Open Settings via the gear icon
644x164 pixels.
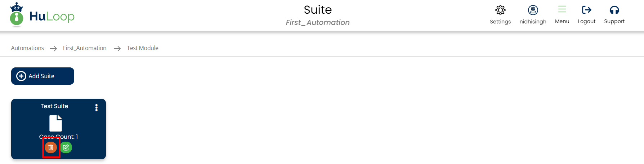click(x=500, y=10)
